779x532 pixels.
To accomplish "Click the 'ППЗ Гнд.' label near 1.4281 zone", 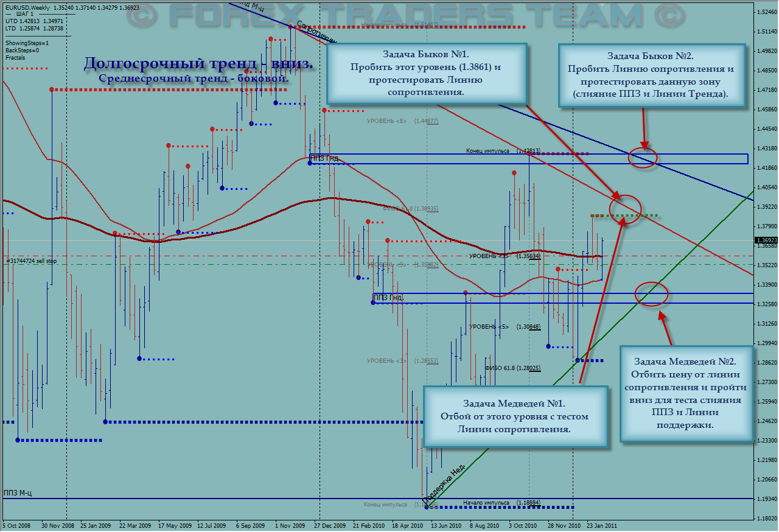I will (x=324, y=158).
